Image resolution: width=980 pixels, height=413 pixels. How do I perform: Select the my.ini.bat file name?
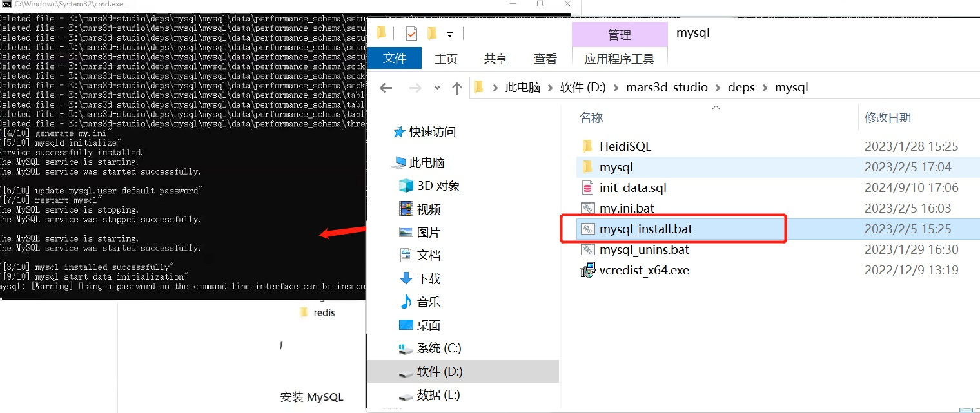[627, 208]
